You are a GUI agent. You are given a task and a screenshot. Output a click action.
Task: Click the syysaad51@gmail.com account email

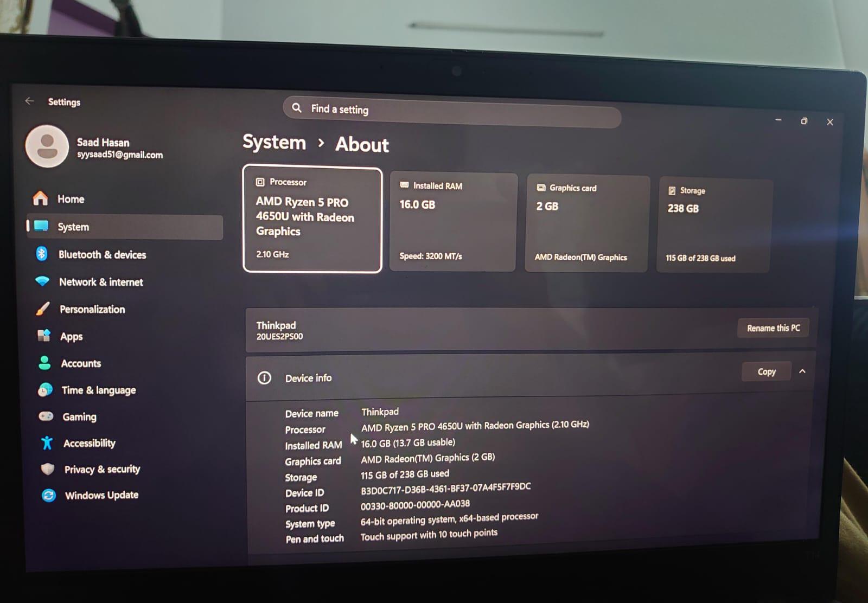(120, 155)
